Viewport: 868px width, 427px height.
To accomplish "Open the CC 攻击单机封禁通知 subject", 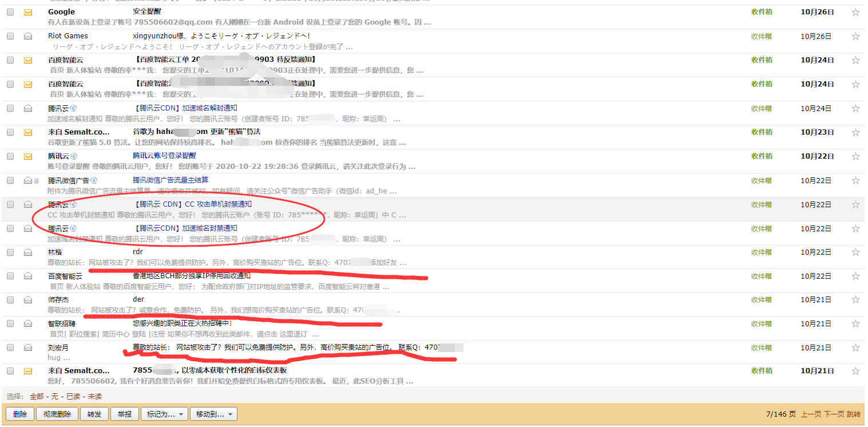I will point(192,204).
